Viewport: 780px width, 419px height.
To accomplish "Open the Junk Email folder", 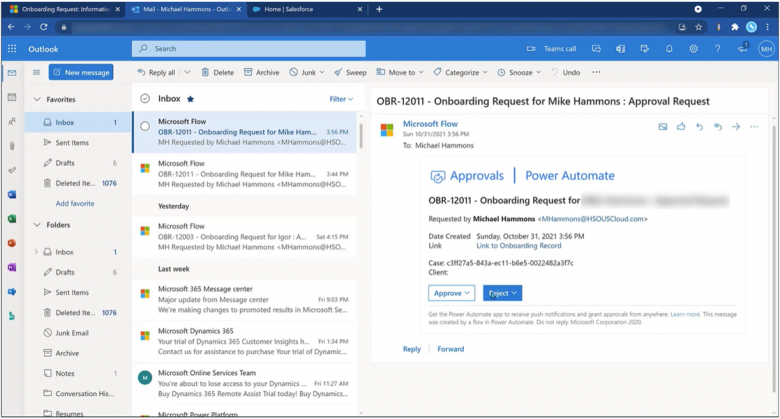I will tap(77, 333).
